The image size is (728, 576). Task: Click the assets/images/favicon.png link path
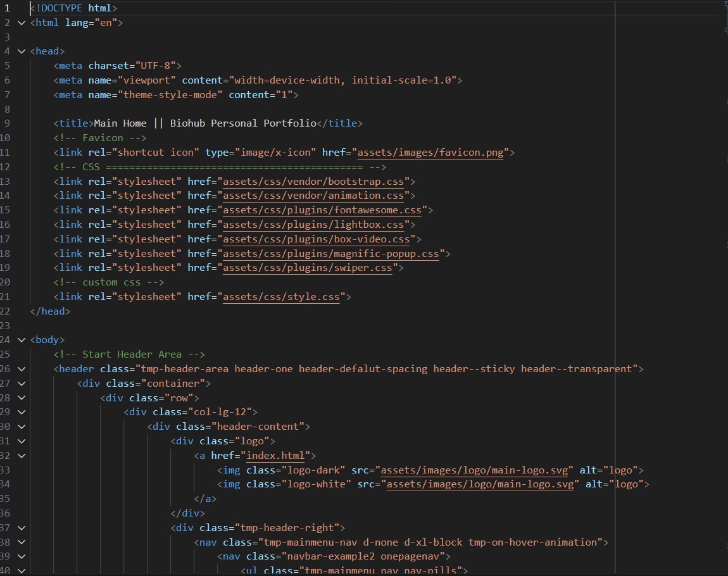pyautogui.click(x=430, y=153)
